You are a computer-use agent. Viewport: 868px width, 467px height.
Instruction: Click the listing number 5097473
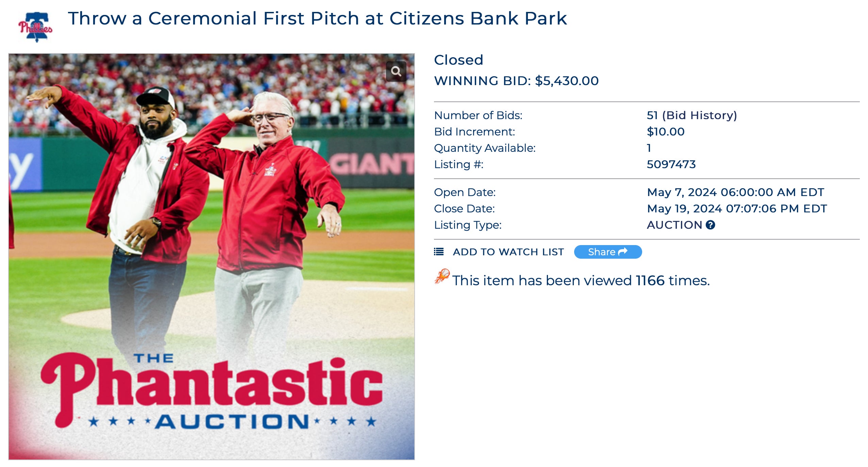671,164
